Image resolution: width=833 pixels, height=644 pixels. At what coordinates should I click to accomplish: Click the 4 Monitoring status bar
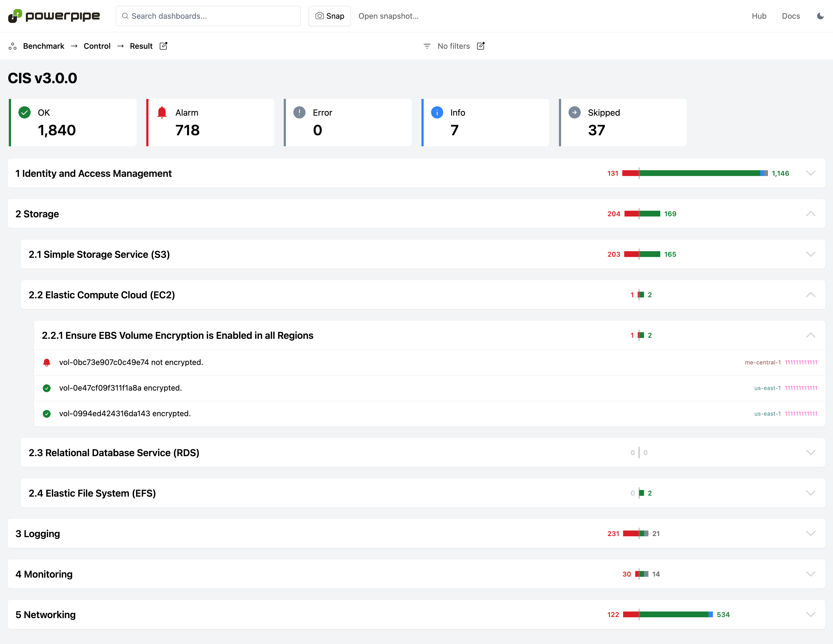click(x=642, y=574)
